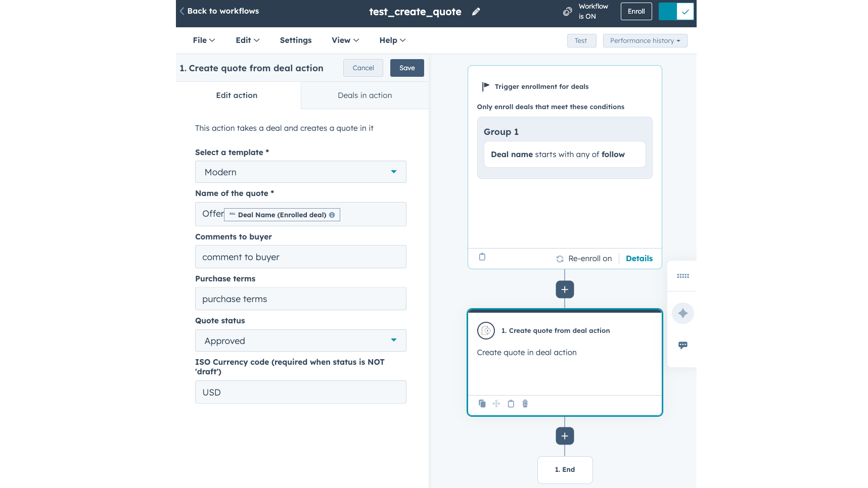Open the comments panel icon
Viewport: 868px width, 488px height.
(682, 345)
